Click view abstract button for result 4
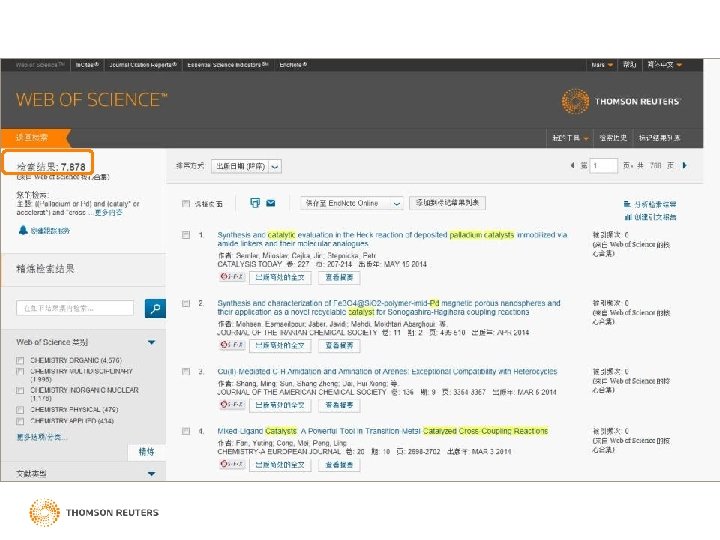 coord(339,465)
